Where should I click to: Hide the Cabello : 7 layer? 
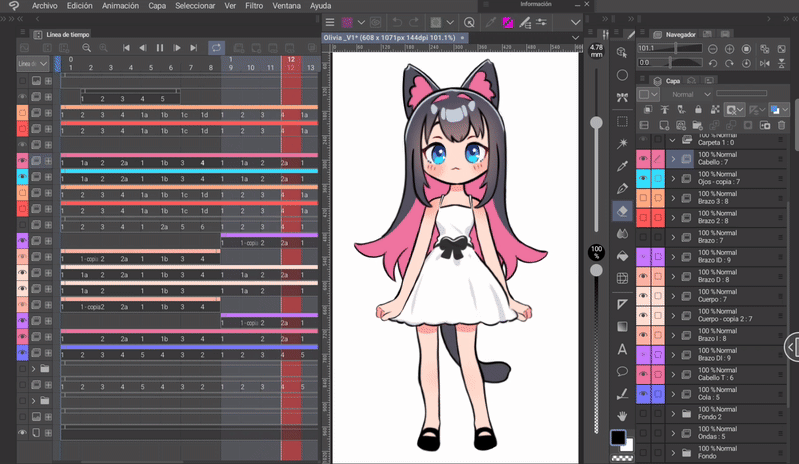[643, 159]
